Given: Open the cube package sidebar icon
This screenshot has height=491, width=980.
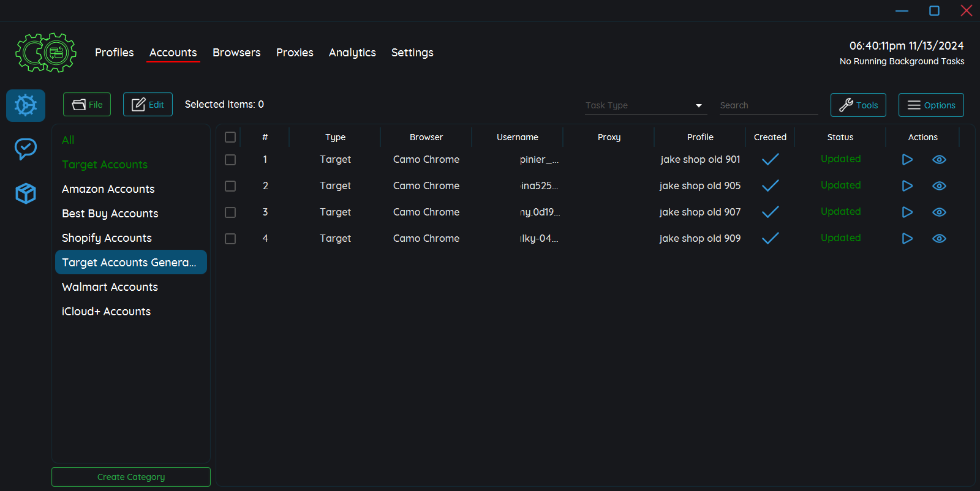Looking at the screenshot, I should (x=26, y=193).
